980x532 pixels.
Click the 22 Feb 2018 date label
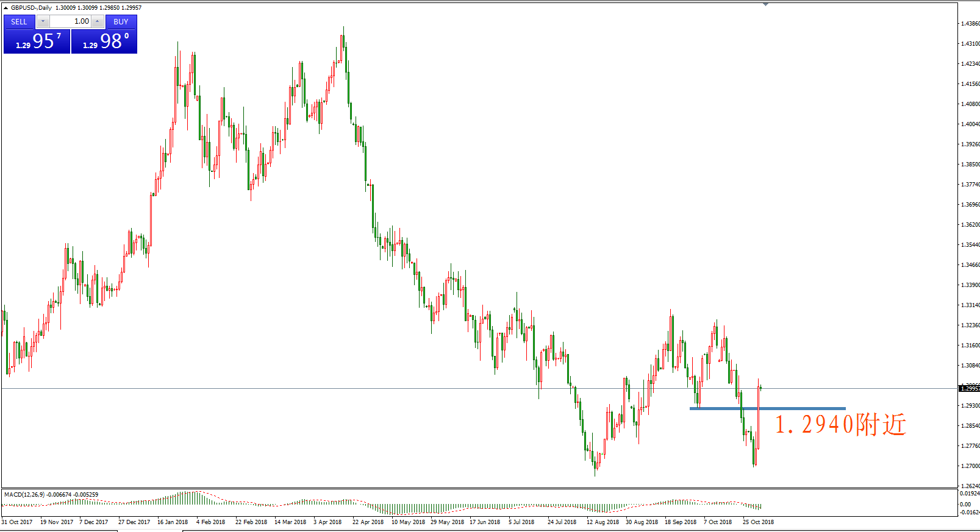click(251, 522)
